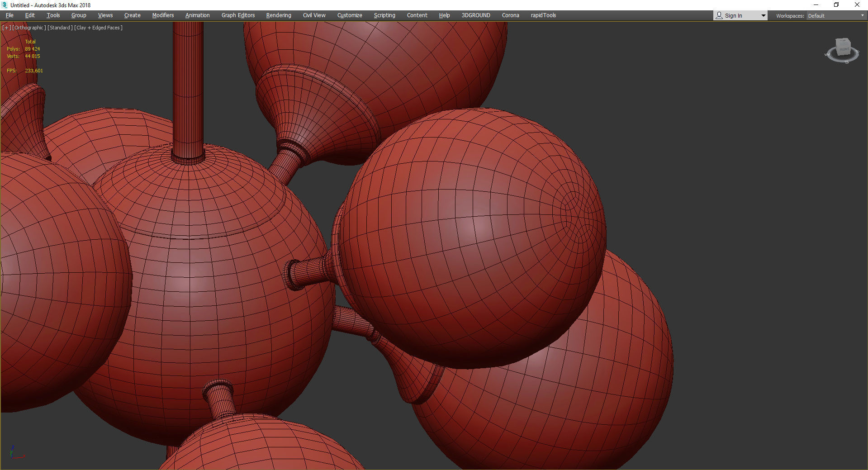Open the Edit menu
Screen dimensions: 868x470
(30, 15)
